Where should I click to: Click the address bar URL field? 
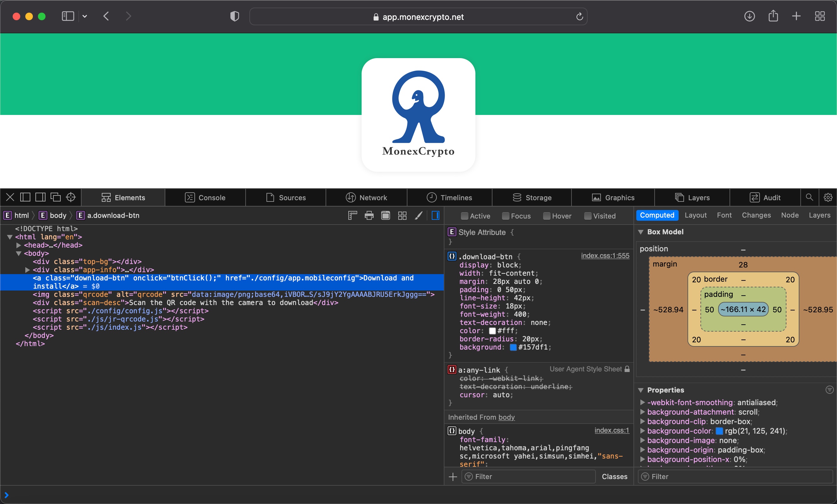pos(418,17)
